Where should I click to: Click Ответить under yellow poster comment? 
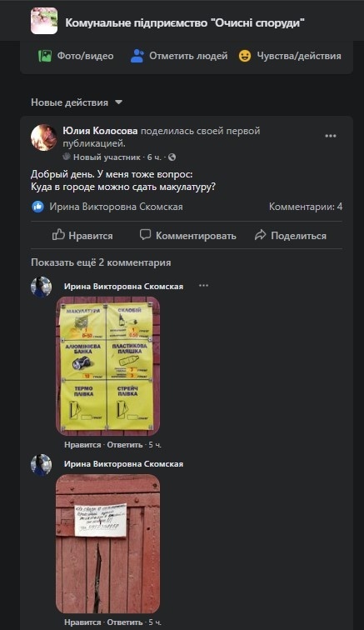pos(125,445)
